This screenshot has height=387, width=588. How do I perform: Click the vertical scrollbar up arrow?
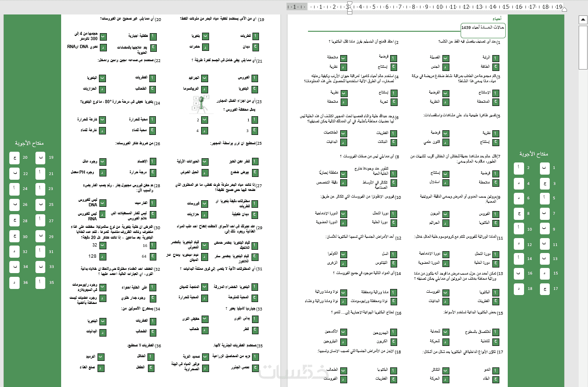tap(583, 20)
